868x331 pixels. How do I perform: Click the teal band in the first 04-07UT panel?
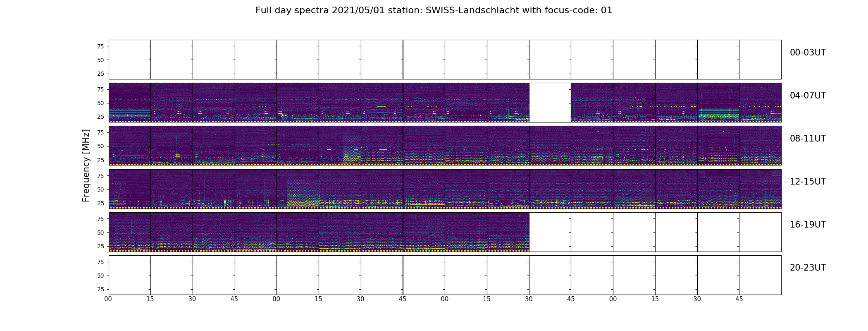tap(129, 113)
